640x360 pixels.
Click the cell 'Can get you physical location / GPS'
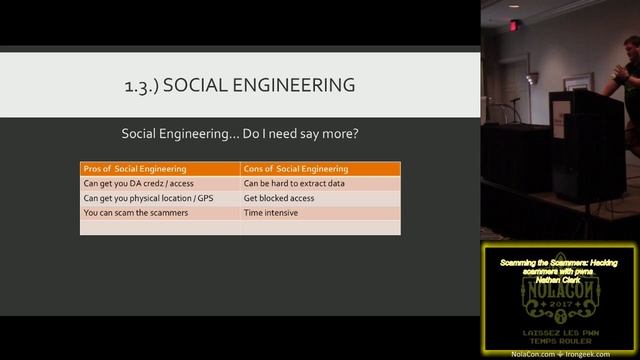[x=160, y=198]
